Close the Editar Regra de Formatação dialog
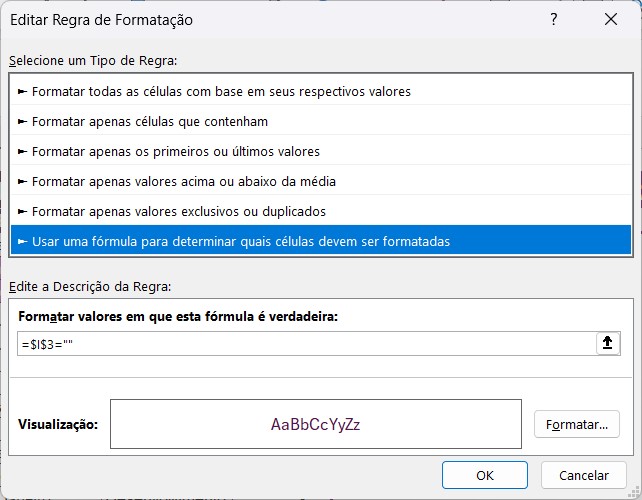The height and width of the screenshot is (500, 642). point(610,20)
